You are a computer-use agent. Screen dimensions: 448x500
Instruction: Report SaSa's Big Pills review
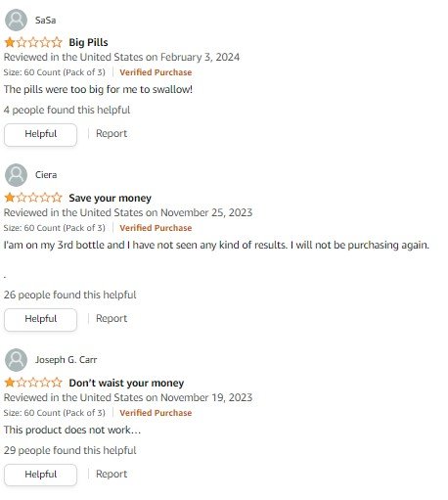pos(112,134)
